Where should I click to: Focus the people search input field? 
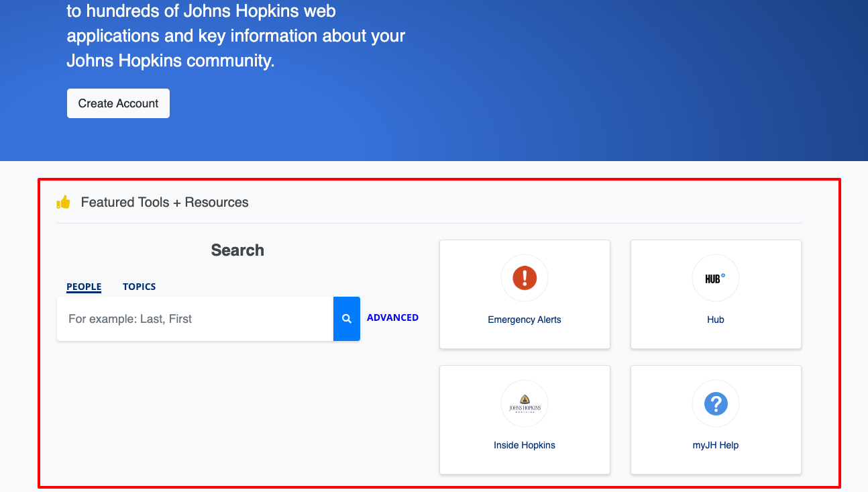[195, 319]
